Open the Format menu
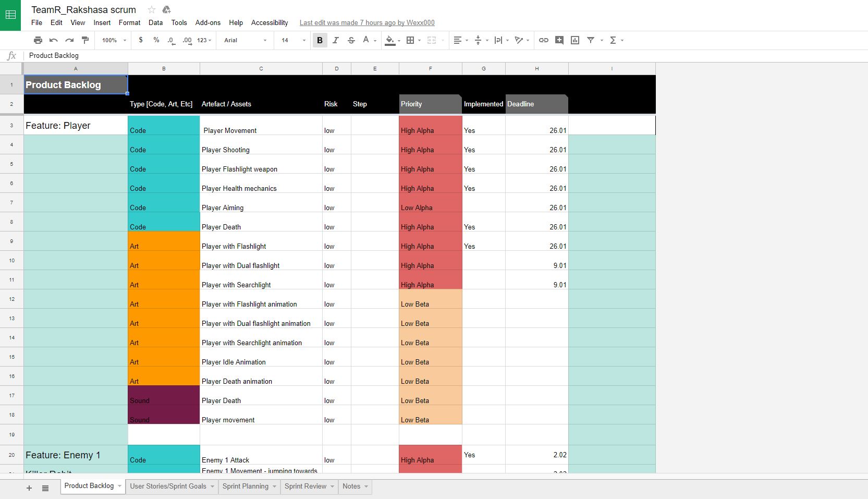Screen dimensions: 868x499 point(129,22)
